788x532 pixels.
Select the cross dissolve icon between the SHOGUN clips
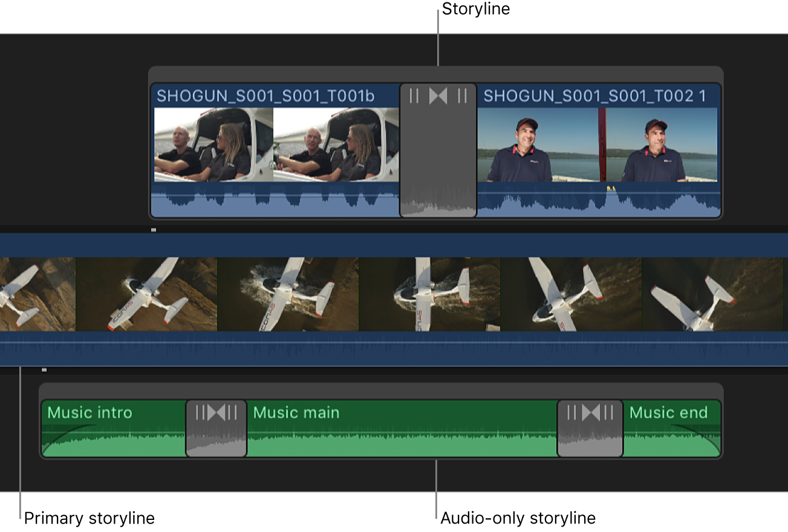pyautogui.click(x=437, y=94)
